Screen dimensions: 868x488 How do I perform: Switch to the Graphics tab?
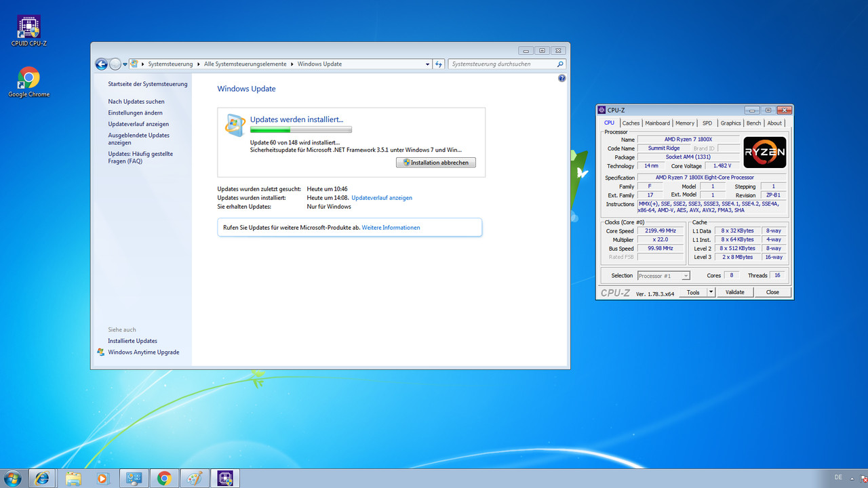[x=730, y=123]
